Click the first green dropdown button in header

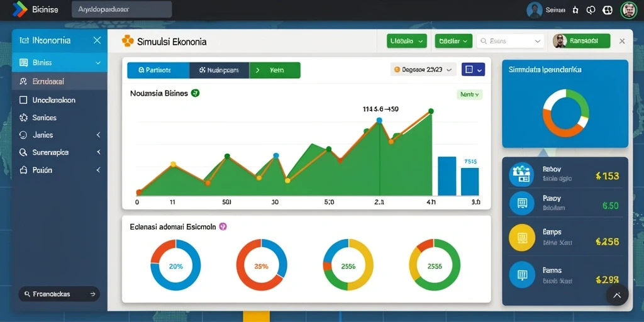pos(407,41)
